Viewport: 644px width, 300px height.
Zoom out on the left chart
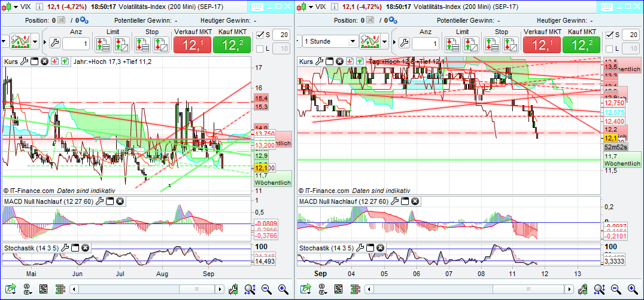tap(267, 289)
